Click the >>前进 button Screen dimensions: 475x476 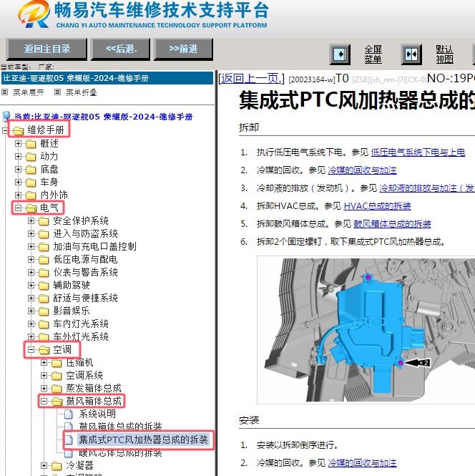tap(184, 49)
